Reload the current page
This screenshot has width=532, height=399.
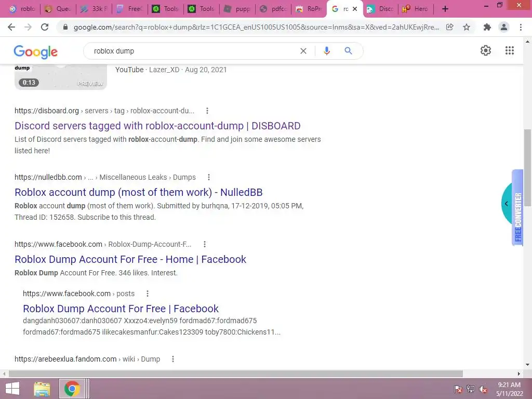(45, 27)
